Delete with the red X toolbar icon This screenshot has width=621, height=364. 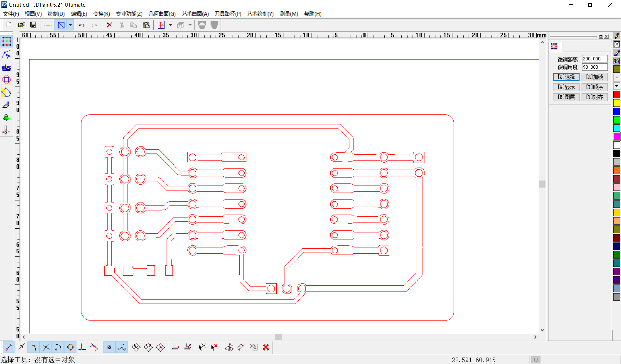click(x=109, y=25)
